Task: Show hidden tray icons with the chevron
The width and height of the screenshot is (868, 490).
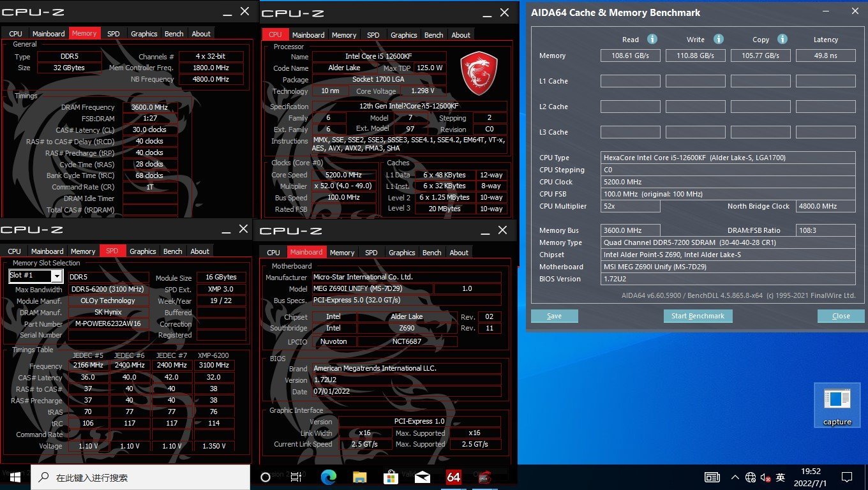Action: pyautogui.click(x=736, y=477)
